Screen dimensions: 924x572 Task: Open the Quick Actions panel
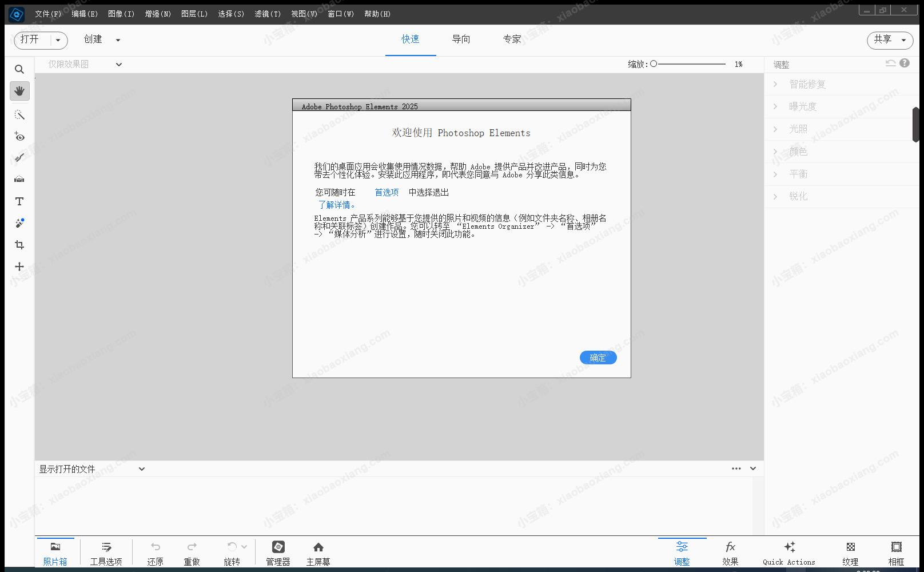[x=788, y=553]
